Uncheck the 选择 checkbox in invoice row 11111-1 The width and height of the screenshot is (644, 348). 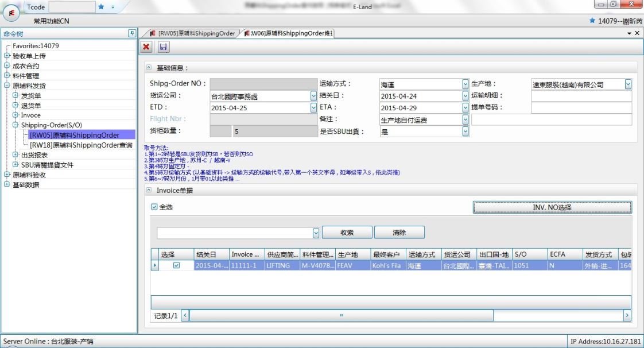click(x=176, y=265)
